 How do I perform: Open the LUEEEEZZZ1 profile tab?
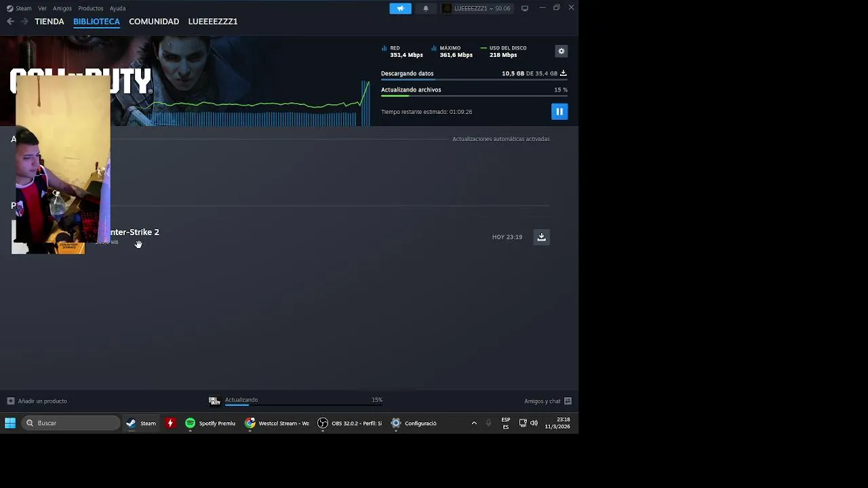pyautogui.click(x=213, y=22)
